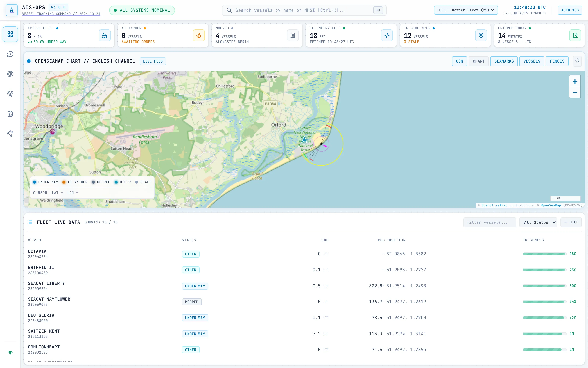
Task: Click the entry icon on Entered Today card
Action: pyautogui.click(x=575, y=36)
